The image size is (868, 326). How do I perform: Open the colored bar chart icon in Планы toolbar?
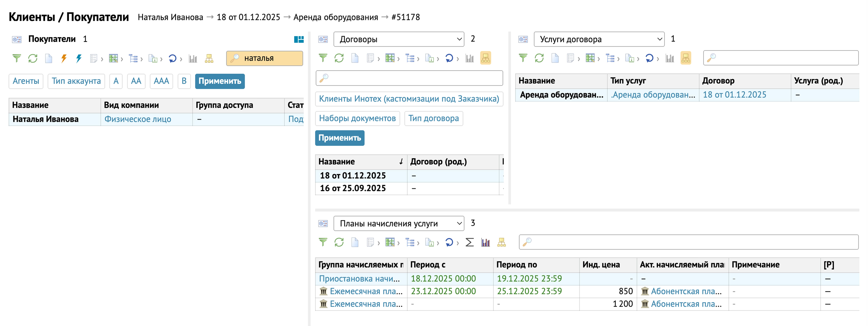coord(485,242)
